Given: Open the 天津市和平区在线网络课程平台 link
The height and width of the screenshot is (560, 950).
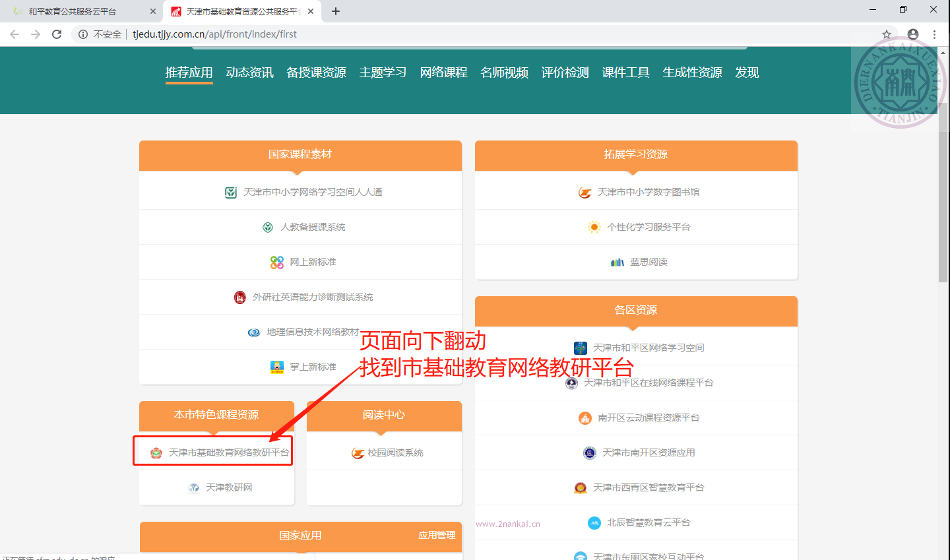Looking at the screenshot, I should point(649,383).
